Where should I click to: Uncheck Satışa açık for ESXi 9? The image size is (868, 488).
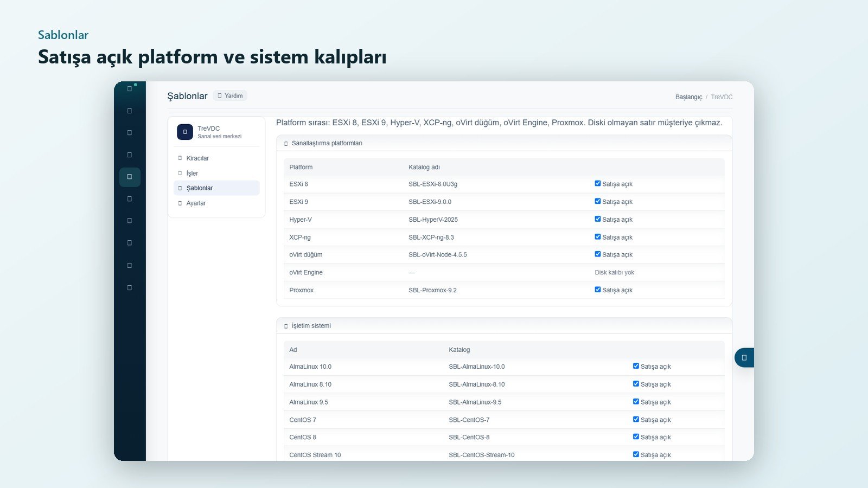point(598,201)
